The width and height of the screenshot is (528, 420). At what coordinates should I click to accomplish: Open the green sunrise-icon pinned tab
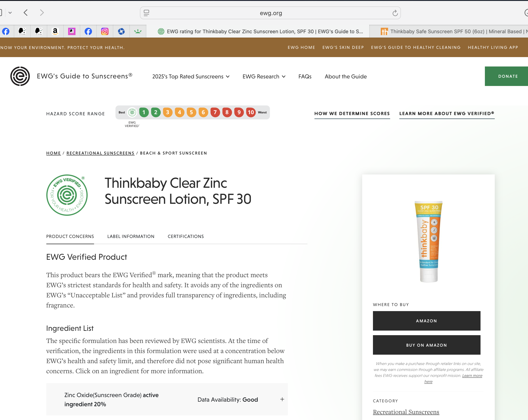tap(138, 31)
